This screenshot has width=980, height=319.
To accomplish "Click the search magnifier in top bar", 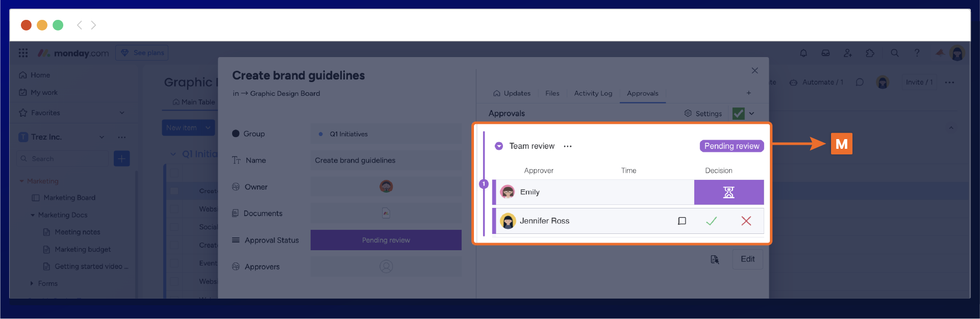I will pyautogui.click(x=894, y=53).
